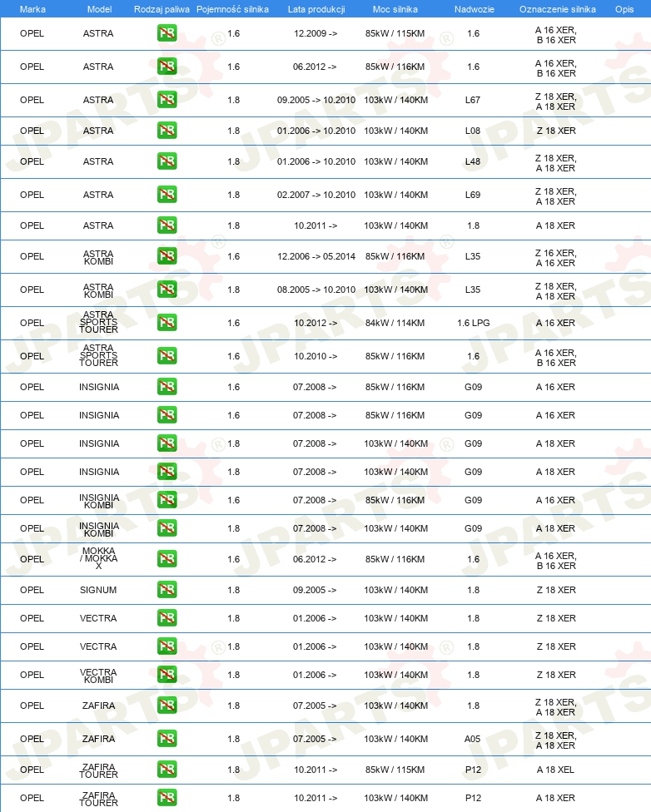Select fuel type icon in Signum row
Image resolution: width=651 pixels, height=812 pixels.
[166, 589]
